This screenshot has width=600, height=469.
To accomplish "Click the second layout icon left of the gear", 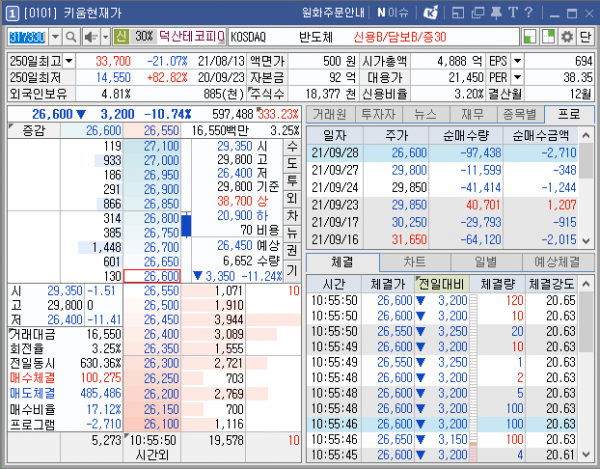I will coord(548,37).
